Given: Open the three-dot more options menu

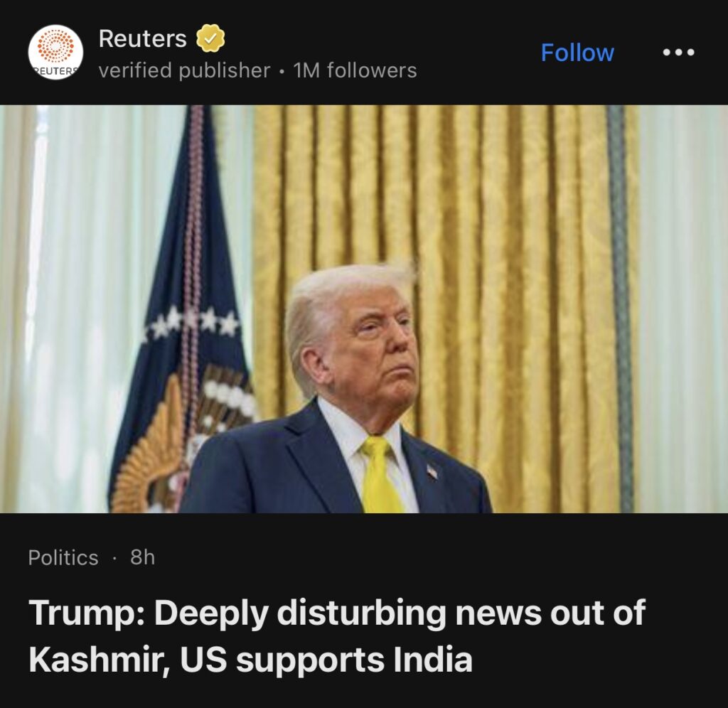Looking at the screenshot, I should point(678,53).
